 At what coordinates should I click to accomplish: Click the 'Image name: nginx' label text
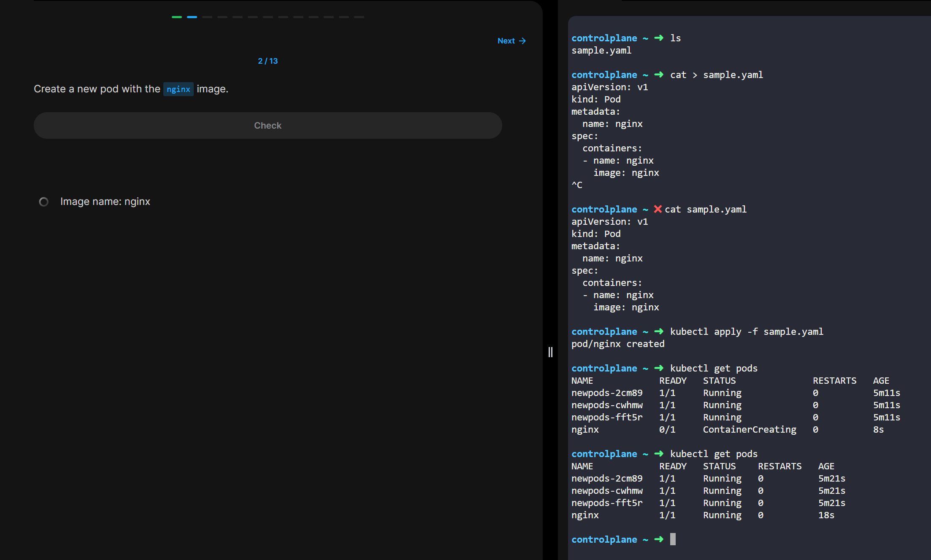coord(105,202)
